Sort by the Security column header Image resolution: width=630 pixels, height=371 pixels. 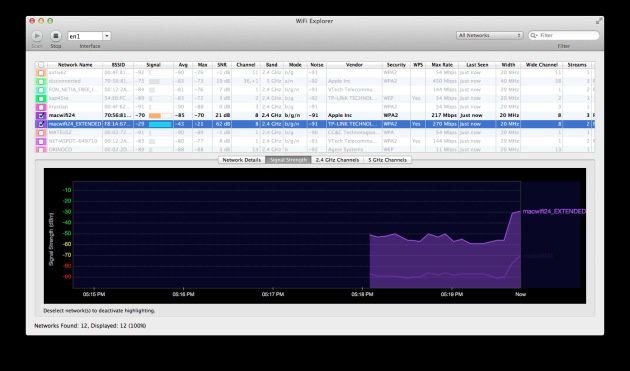pos(396,65)
